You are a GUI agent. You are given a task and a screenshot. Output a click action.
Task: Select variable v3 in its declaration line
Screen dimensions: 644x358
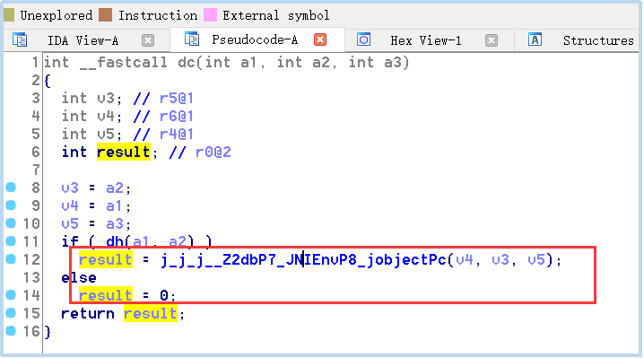107,98
